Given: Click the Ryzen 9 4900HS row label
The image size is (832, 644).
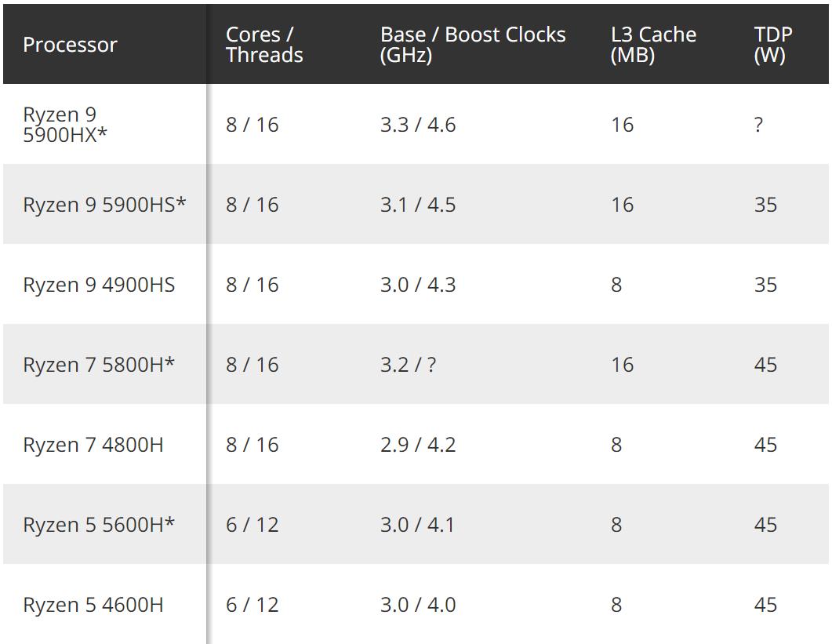Looking at the screenshot, I should coord(99,285).
